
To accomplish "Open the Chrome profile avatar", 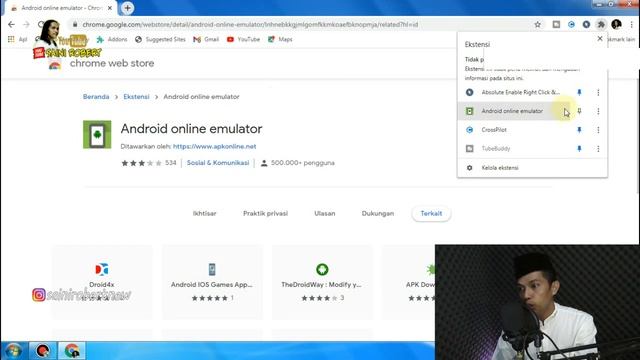I will [616, 24].
